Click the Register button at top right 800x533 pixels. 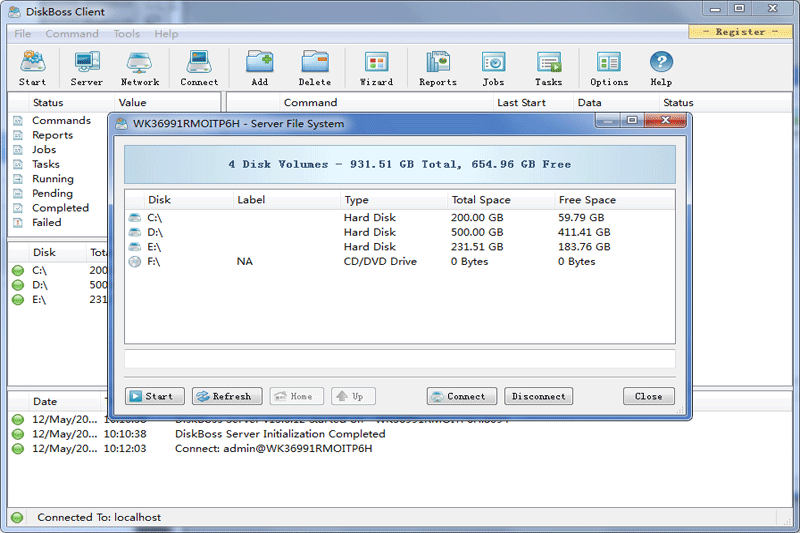740,32
